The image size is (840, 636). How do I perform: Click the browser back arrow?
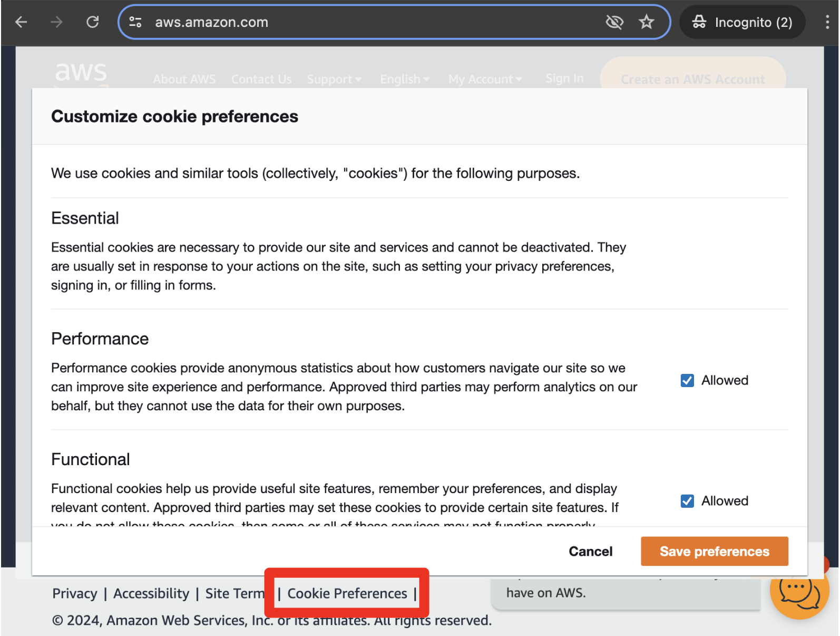pos(22,22)
